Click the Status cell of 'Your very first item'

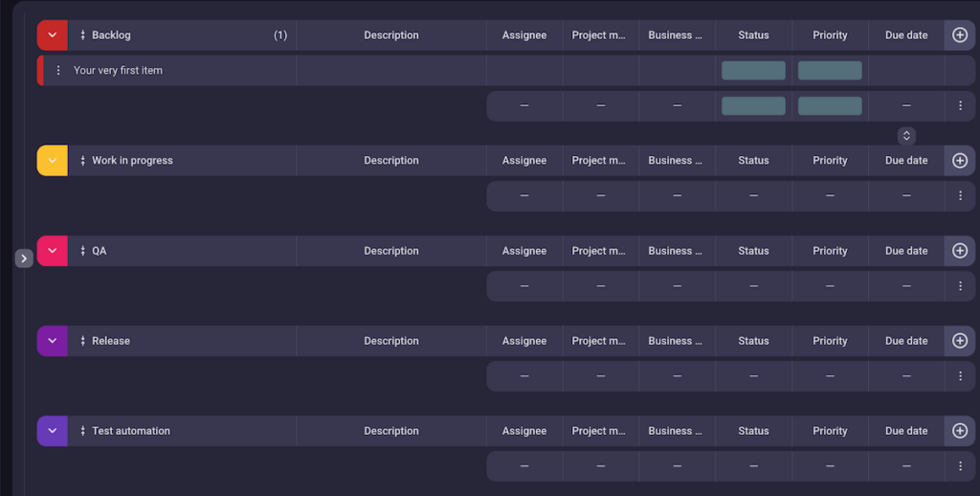click(x=753, y=71)
